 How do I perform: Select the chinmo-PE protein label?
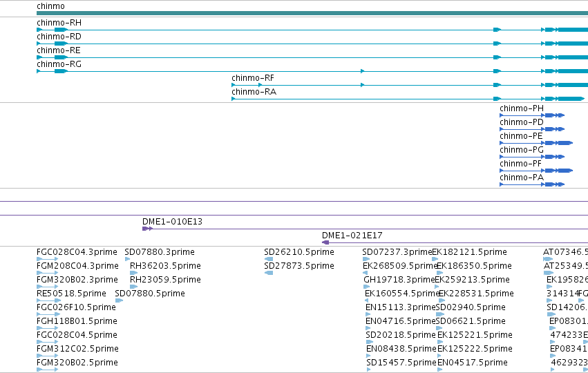521,136
